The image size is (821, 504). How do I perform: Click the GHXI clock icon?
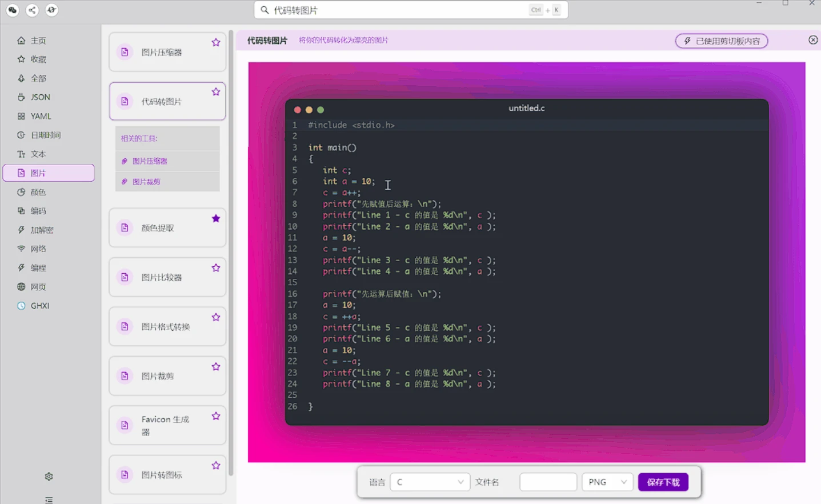tap(21, 306)
